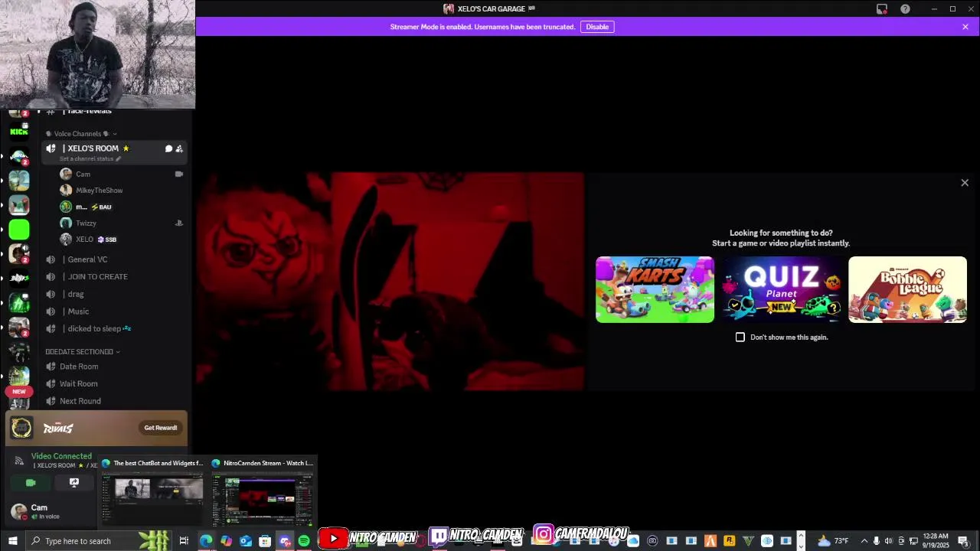The height and width of the screenshot is (551, 980).
Task: Open Discord inbox icon in title bar
Action: point(882,9)
